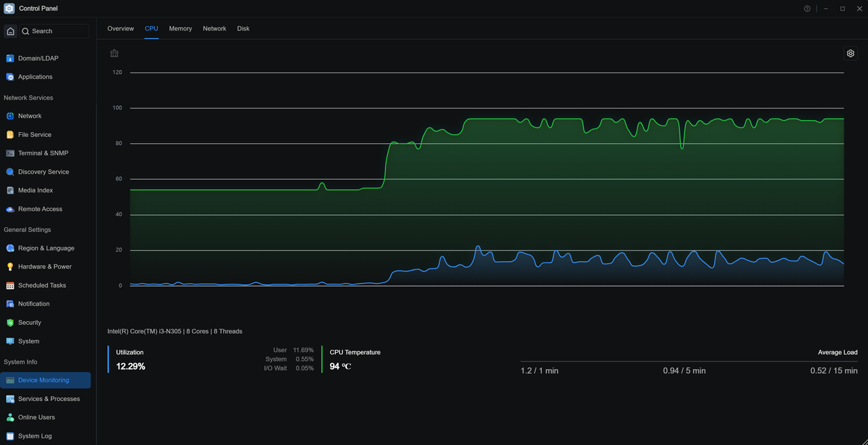The height and width of the screenshot is (445, 868).
Task: Click the Region & Language icon
Action: pos(10,248)
